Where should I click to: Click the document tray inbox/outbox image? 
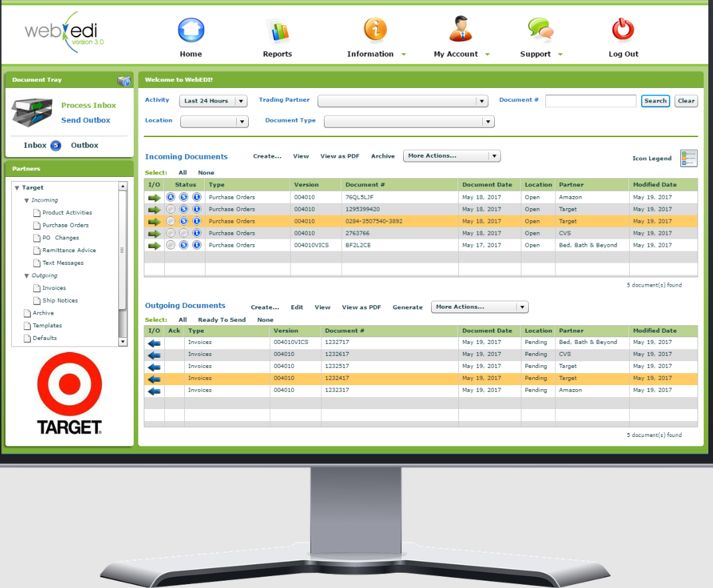pos(32,112)
